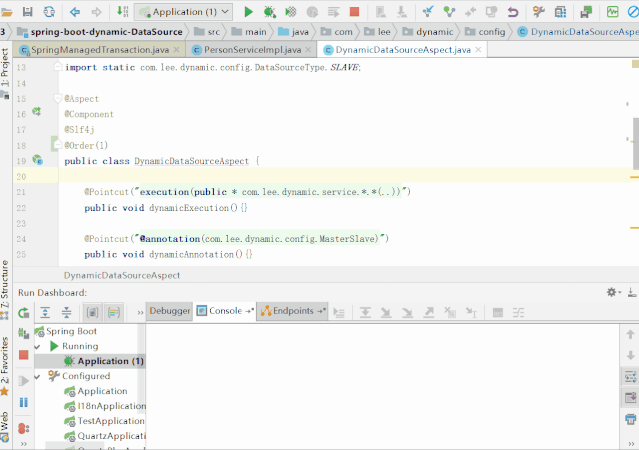
Task: Revert changes with the purple undo arrow
Action: (x=513, y=12)
